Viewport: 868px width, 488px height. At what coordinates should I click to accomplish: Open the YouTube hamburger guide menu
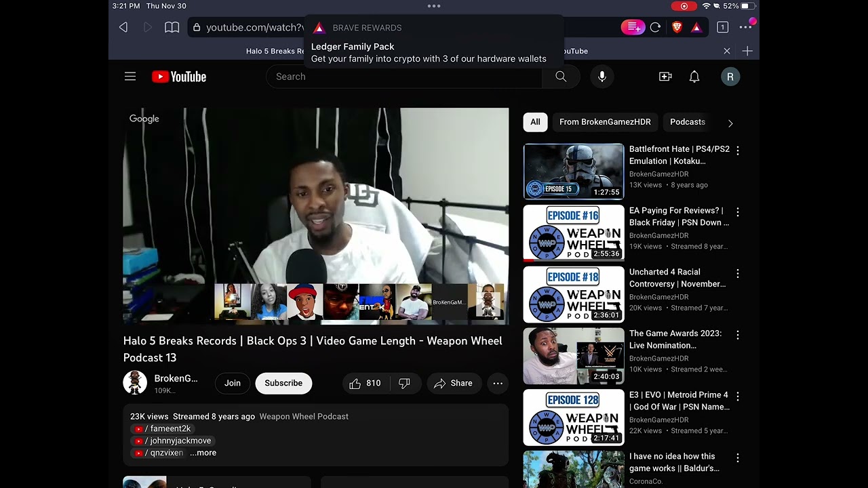tap(130, 77)
